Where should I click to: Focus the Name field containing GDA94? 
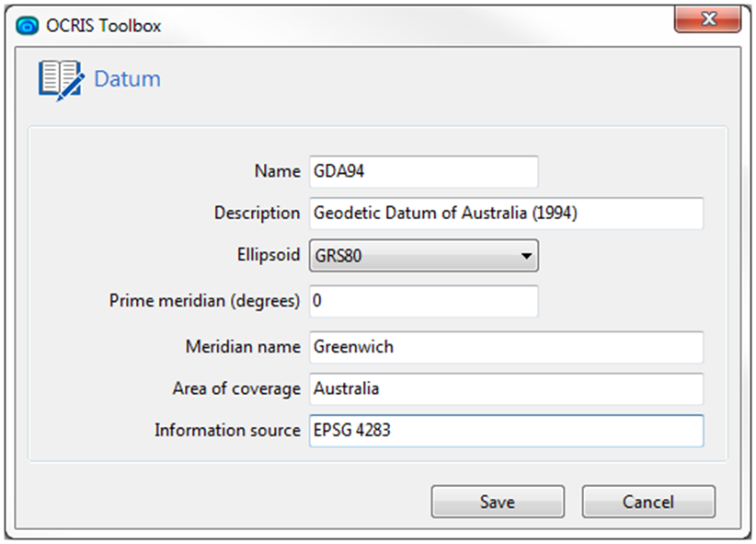pyautogui.click(x=424, y=171)
